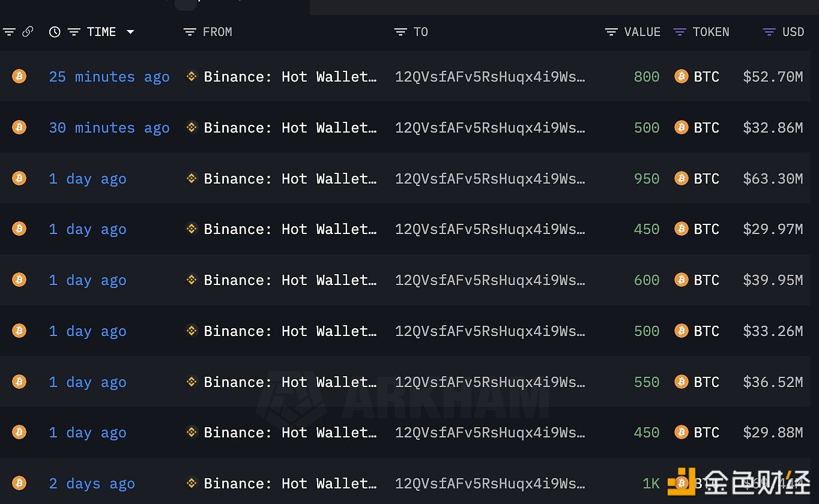
Task: Select the 550 value cell
Action: (647, 382)
